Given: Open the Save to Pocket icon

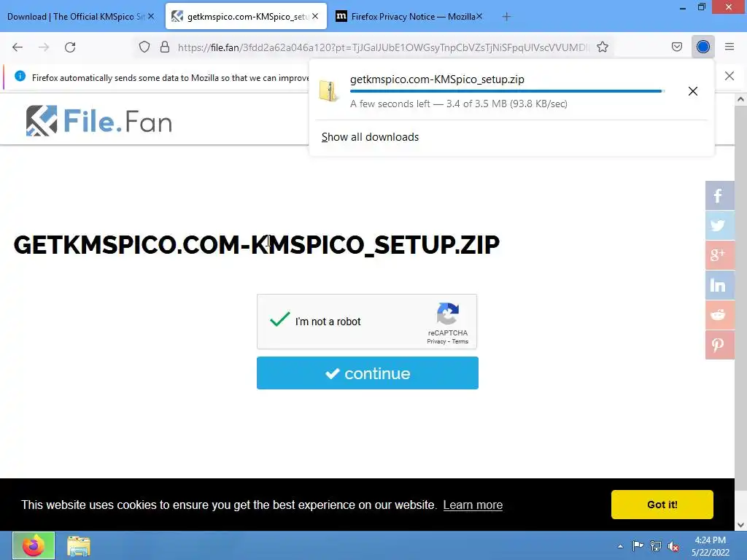Looking at the screenshot, I should coord(676,47).
